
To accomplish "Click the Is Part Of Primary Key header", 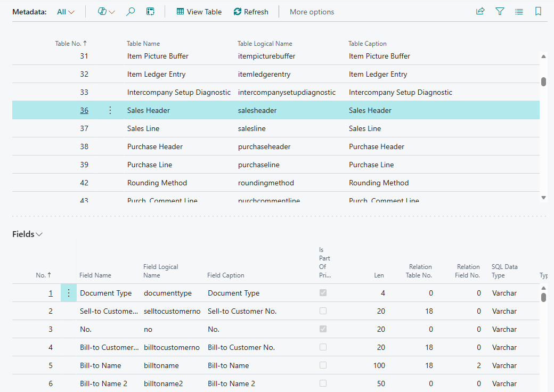I will (325, 263).
